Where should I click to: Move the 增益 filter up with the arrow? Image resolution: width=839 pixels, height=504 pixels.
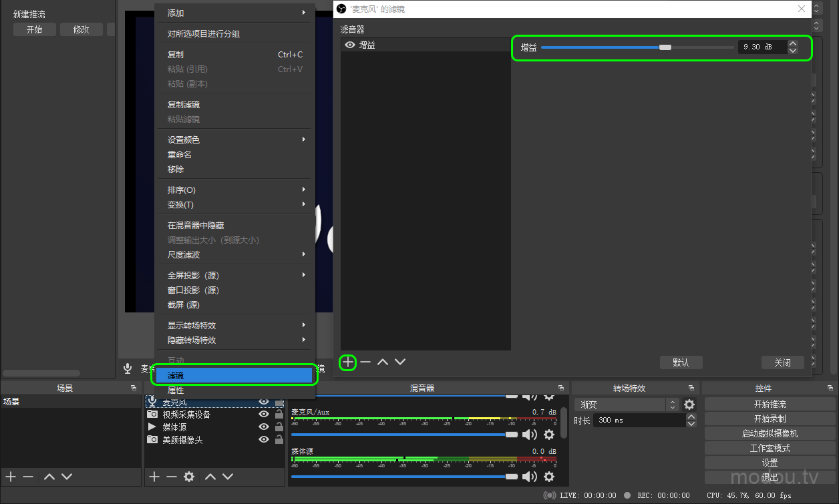[383, 362]
